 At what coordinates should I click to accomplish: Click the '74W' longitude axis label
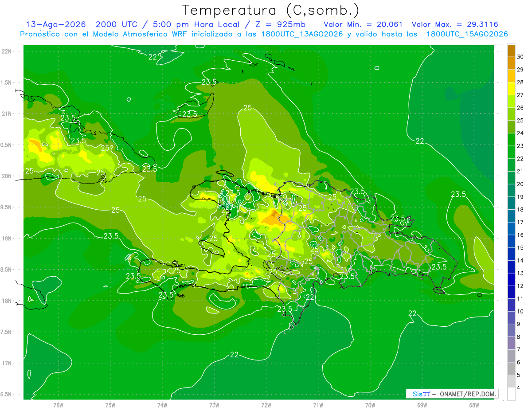(x=162, y=405)
